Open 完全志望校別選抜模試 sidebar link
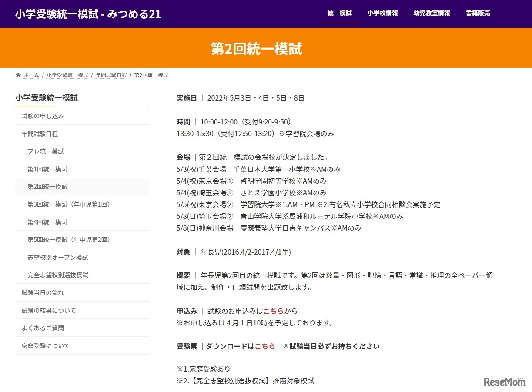The height and width of the screenshot is (392, 532). (58, 275)
